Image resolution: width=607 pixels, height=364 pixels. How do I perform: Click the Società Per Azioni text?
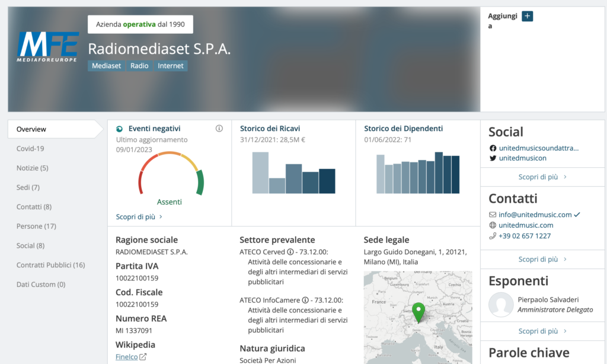tap(267, 360)
